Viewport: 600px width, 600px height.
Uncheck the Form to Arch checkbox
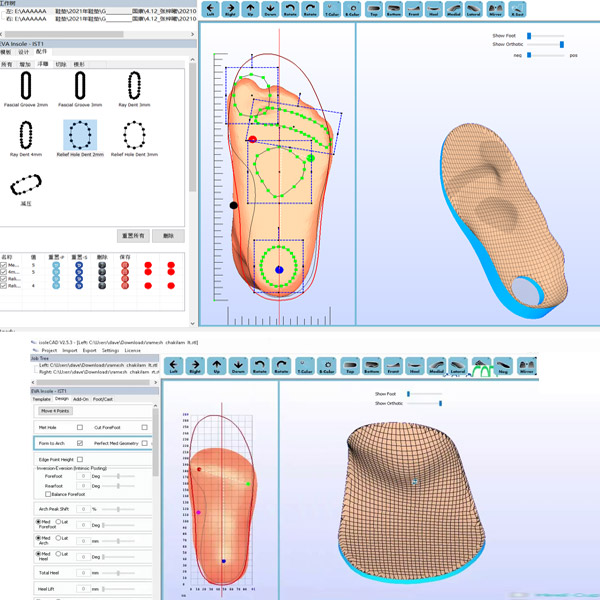point(80,443)
